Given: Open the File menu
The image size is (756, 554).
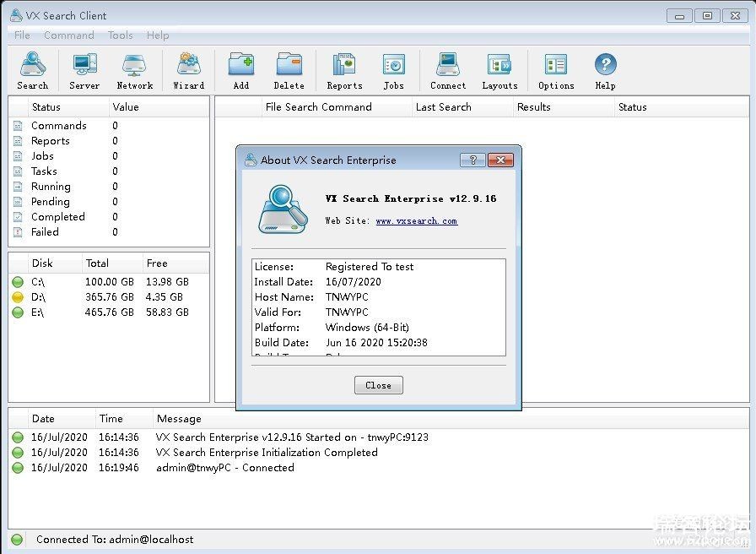Looking at the screenshot, I should pyautogui.click(x=22, y=35).
